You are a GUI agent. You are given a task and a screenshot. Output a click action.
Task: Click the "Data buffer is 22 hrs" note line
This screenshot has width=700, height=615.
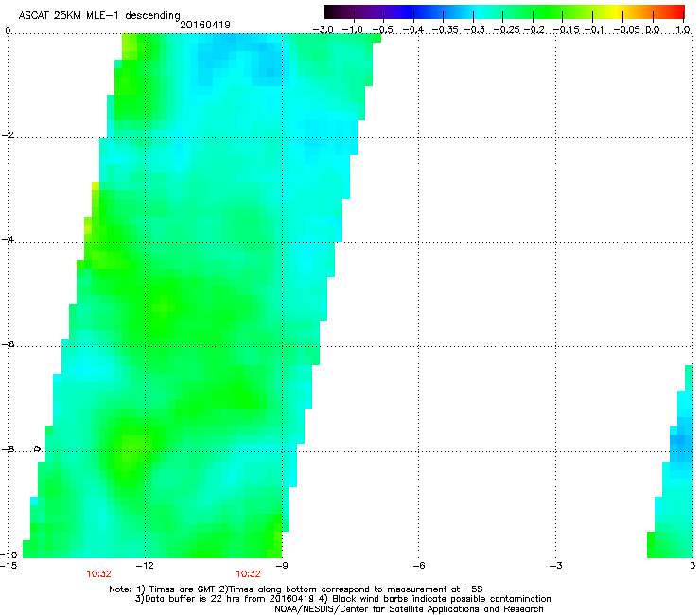(342, 599)
